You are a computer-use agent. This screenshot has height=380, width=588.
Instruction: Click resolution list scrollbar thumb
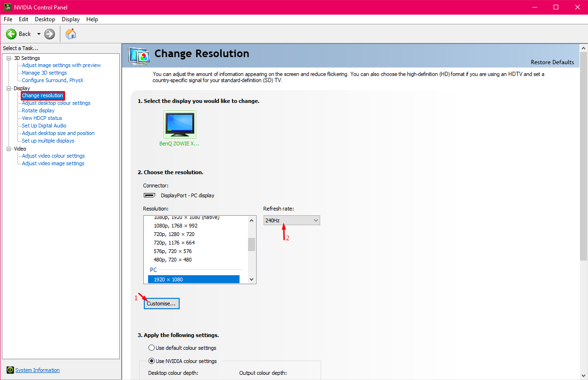point(252,245)
